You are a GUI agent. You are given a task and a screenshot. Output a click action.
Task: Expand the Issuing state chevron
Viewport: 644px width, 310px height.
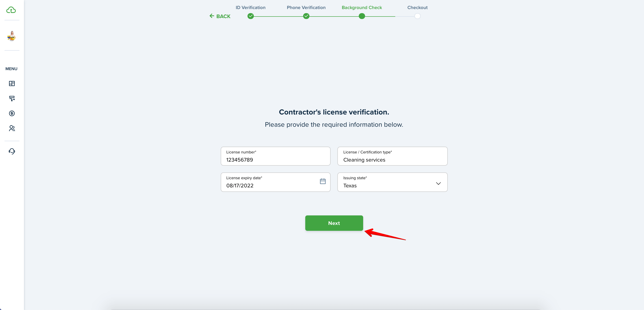[438, 184]
